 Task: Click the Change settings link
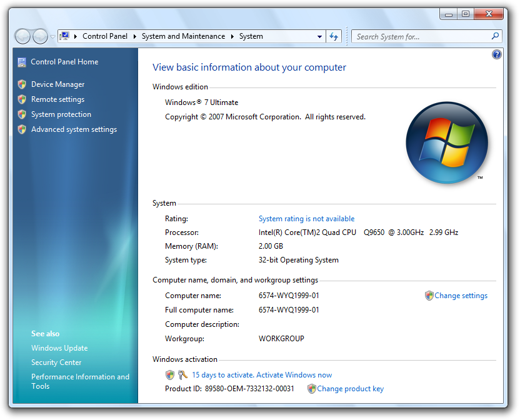[461, 296]
